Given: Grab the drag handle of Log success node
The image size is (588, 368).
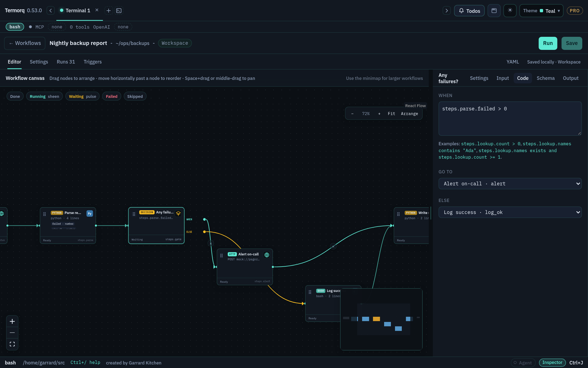Looking at the screenshot, I should coord(310,292).
